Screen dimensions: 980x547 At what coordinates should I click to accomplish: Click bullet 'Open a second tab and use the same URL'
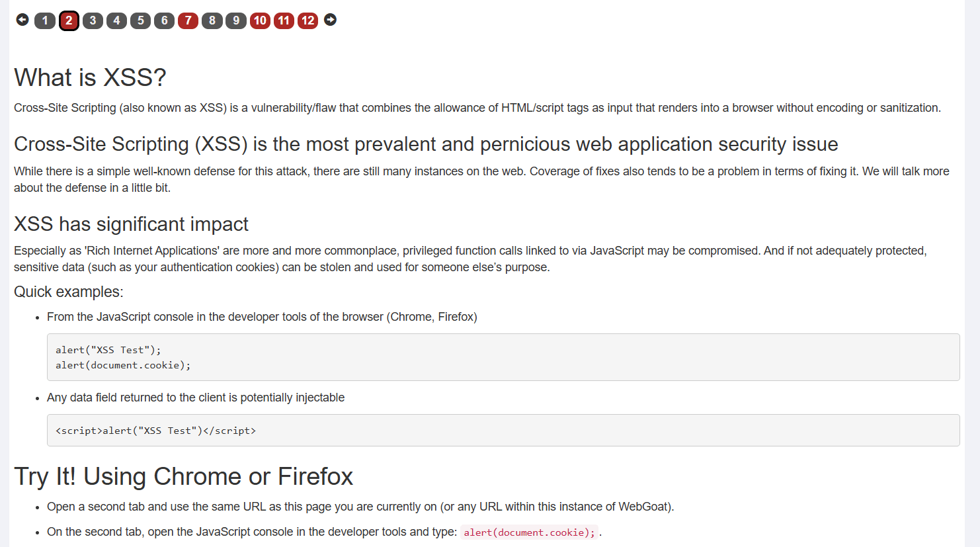click(360, 507)
